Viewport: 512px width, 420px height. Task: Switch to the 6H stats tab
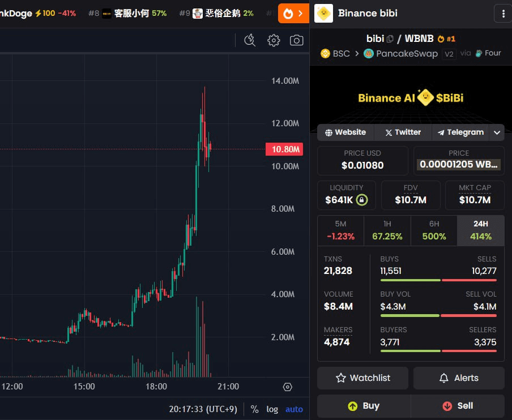(434, 230)
